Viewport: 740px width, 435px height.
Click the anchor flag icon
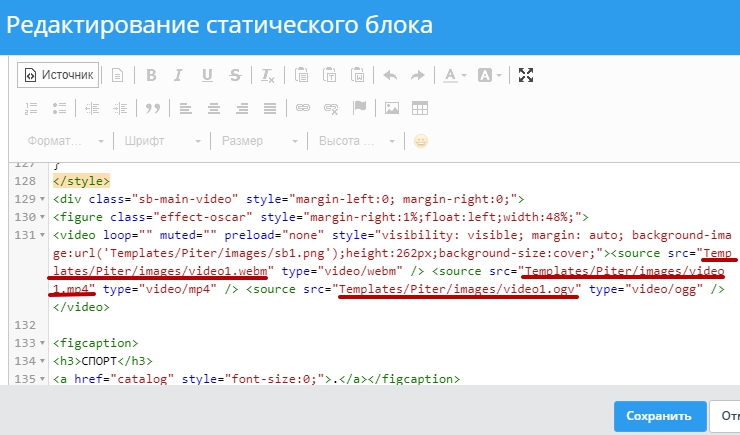358,108
